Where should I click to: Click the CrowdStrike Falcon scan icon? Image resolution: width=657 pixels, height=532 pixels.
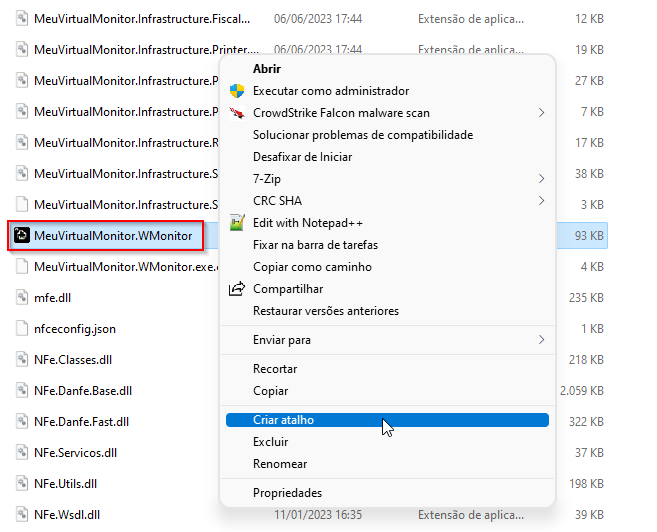click(237, 113)
